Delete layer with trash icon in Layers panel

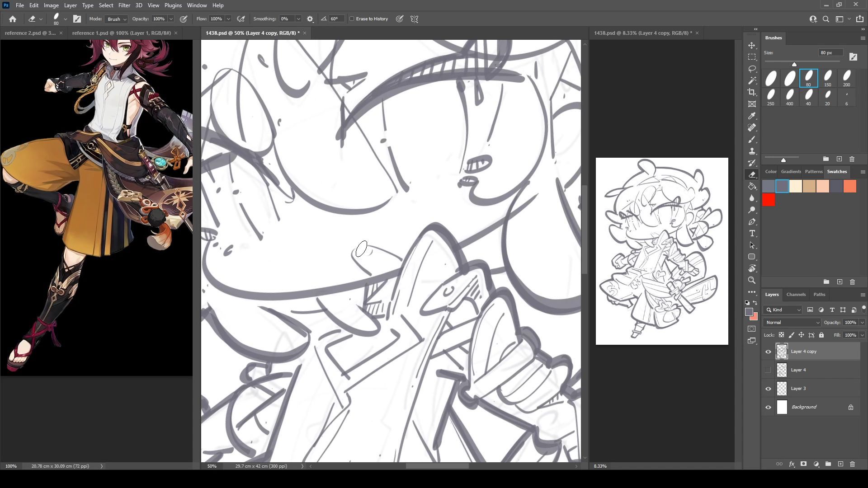[x=852, y=464]
